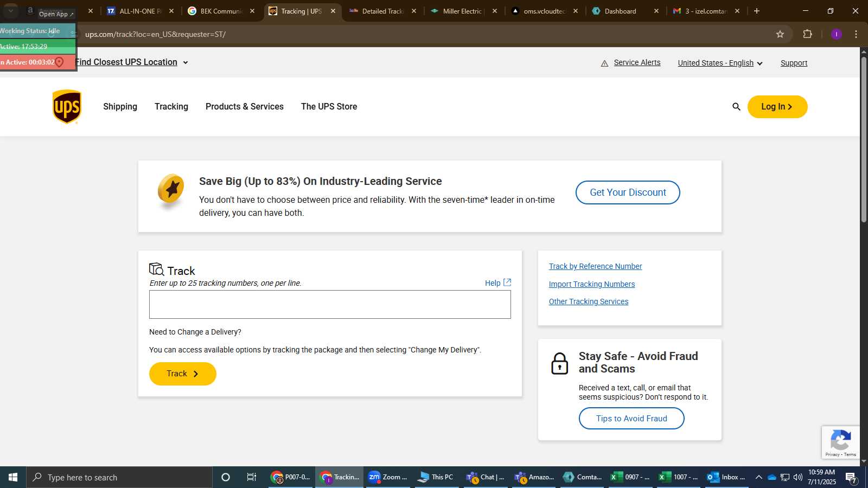The height and width of the screenshot is (488, 868).
Task: Switch to Detailed Tracking browser tab
Action: click(382, 11)
